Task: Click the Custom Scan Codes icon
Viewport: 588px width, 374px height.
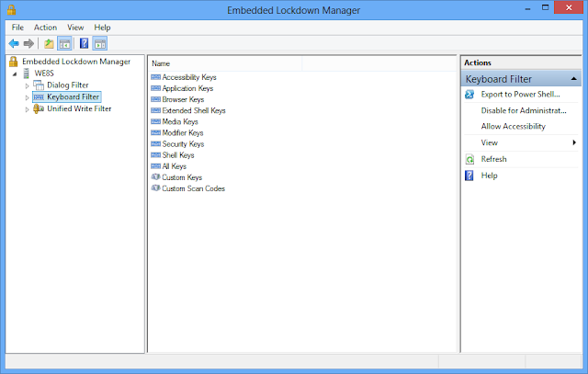Action: click(x=155, y=188)
